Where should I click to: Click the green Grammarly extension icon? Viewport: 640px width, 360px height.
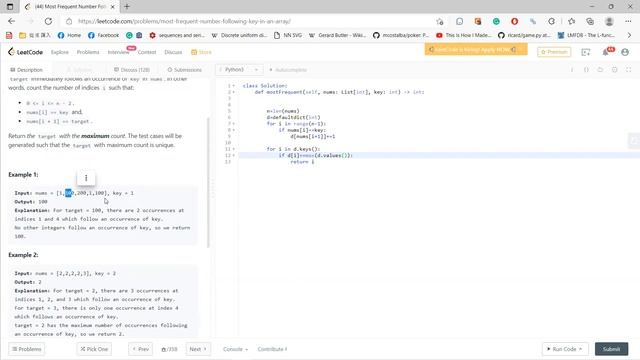[496, 21]
